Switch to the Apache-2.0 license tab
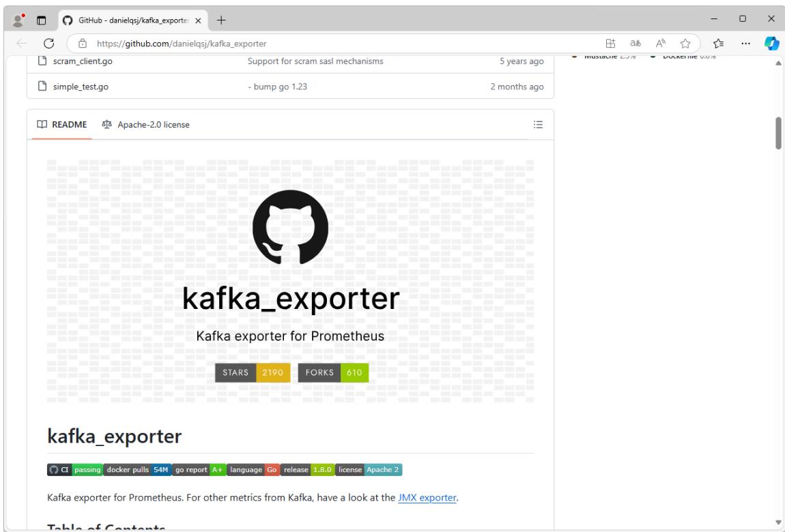The image size is (785, 532). pyautogui.click(x=145, y=125)
